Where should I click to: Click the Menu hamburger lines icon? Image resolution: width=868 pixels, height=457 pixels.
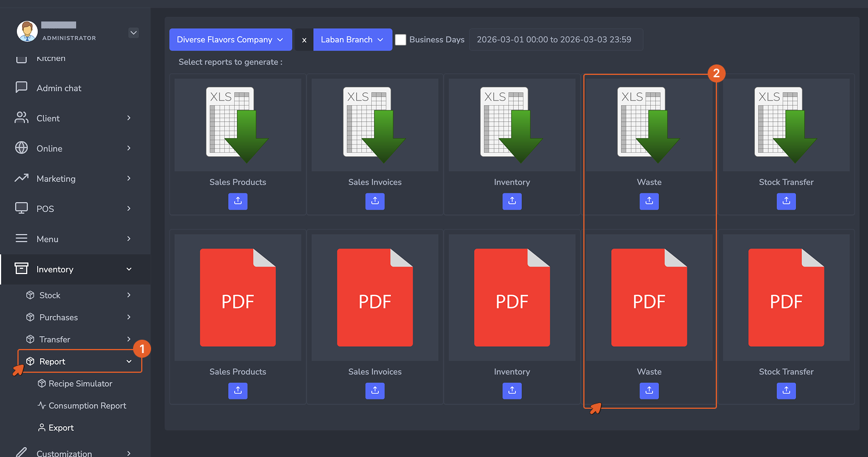point(21,239)
